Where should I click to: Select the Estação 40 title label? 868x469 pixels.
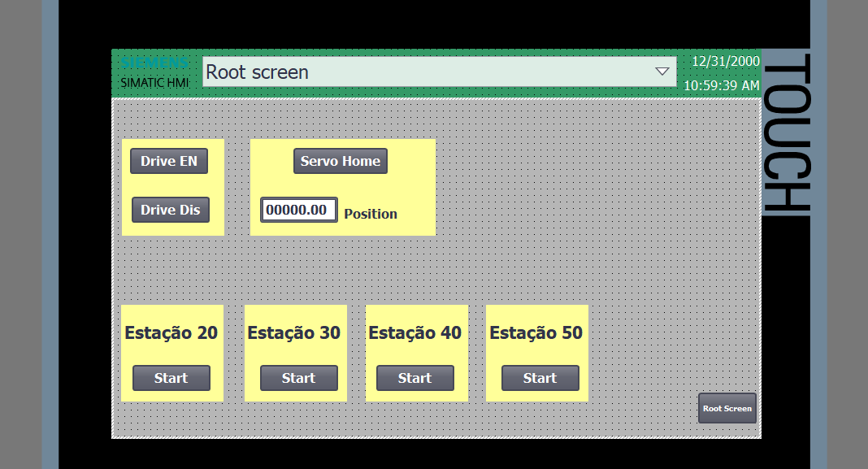415,332
